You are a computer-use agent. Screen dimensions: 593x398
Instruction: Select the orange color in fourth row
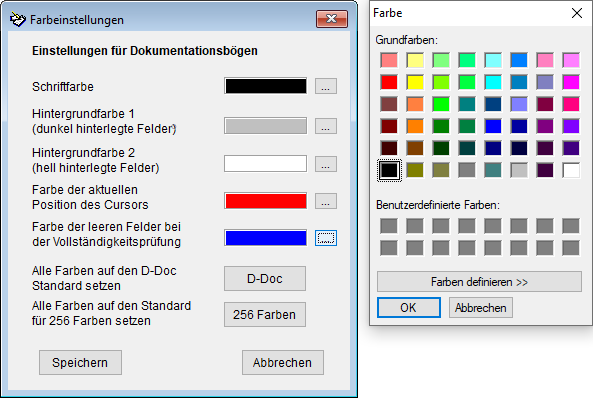tap(415, 126)
